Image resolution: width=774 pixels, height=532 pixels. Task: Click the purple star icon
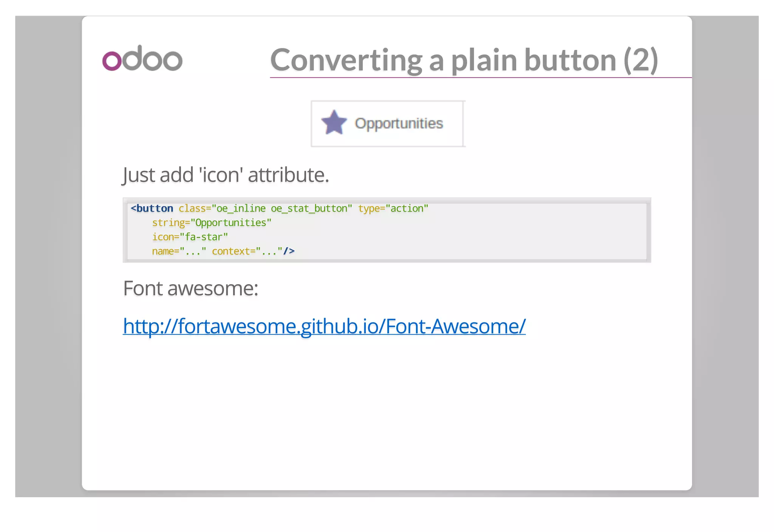click(334, 122)
